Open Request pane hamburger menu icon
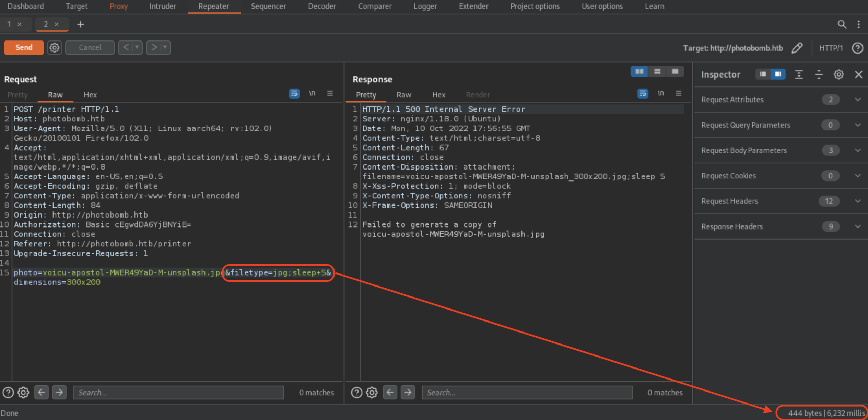The height and width of the screenshot is (420, 868). pyautogui.click(x=330, y=94)
